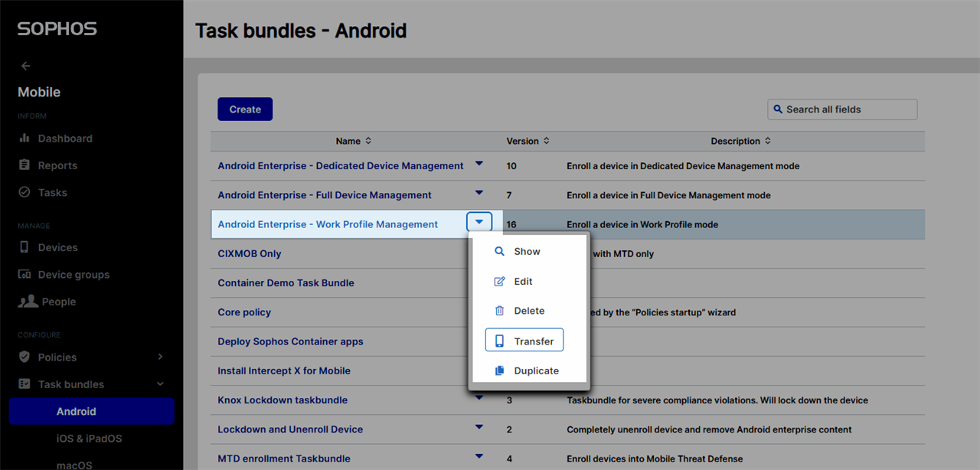
Task: Click version 7 cell
Action: click(x=509, y=195)
